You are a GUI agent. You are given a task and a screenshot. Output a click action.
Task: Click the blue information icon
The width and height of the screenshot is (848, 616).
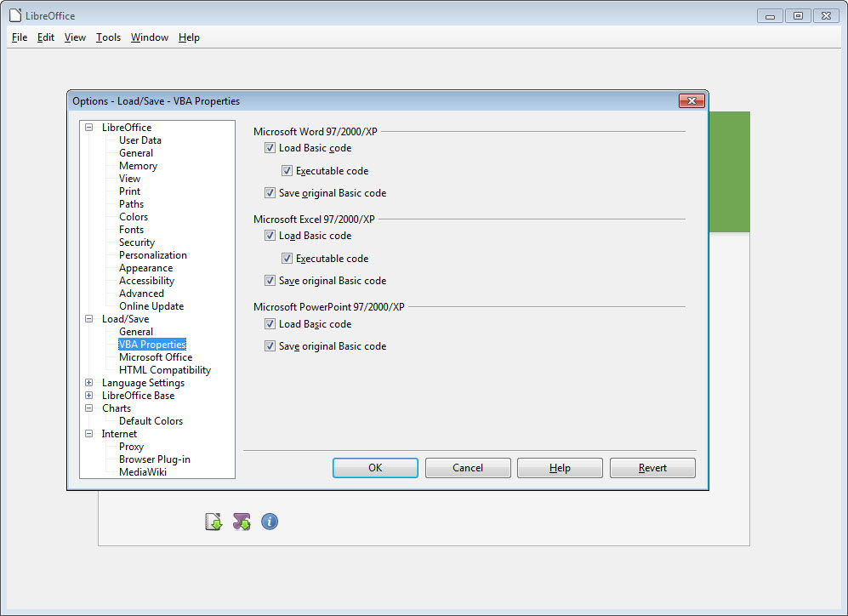pos(270,522)
